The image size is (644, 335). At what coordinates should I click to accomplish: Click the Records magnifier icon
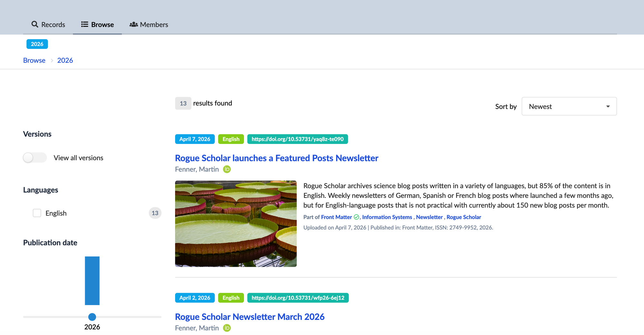(35, 24)
